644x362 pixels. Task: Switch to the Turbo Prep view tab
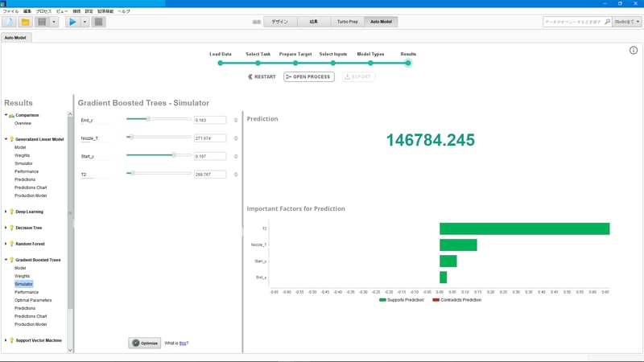[x=348, y=22]
